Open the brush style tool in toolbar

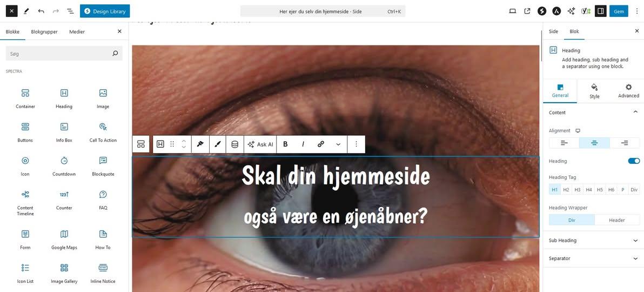[218, 144]
